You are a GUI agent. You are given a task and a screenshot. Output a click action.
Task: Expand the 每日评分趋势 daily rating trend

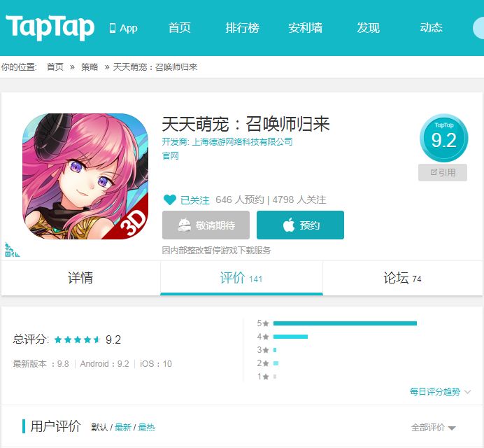click(440, 392)
